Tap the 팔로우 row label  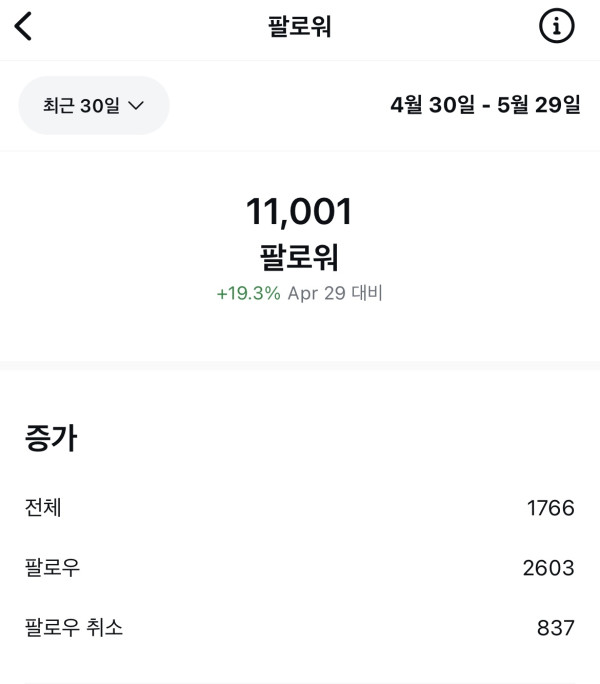[x=52, y=568]
